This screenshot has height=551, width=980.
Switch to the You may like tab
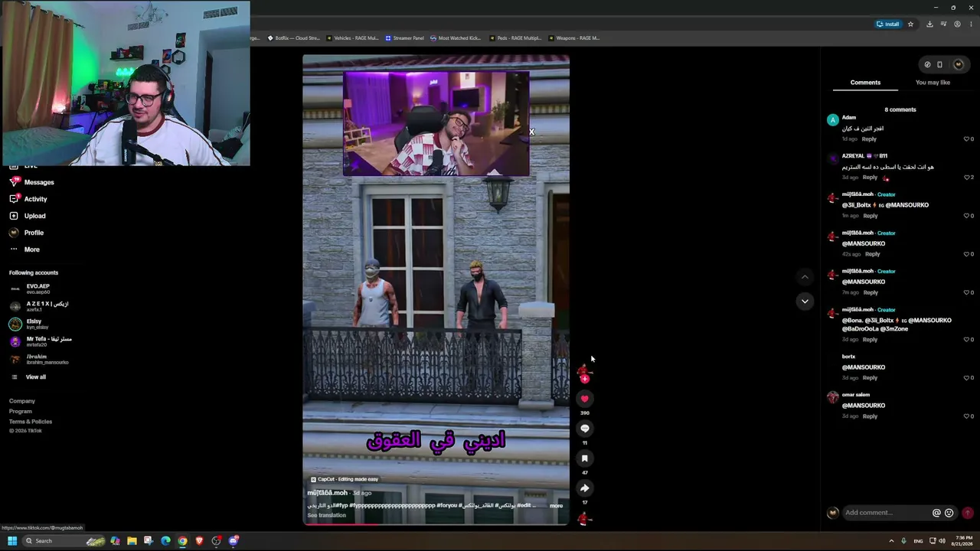click(933, 83)
